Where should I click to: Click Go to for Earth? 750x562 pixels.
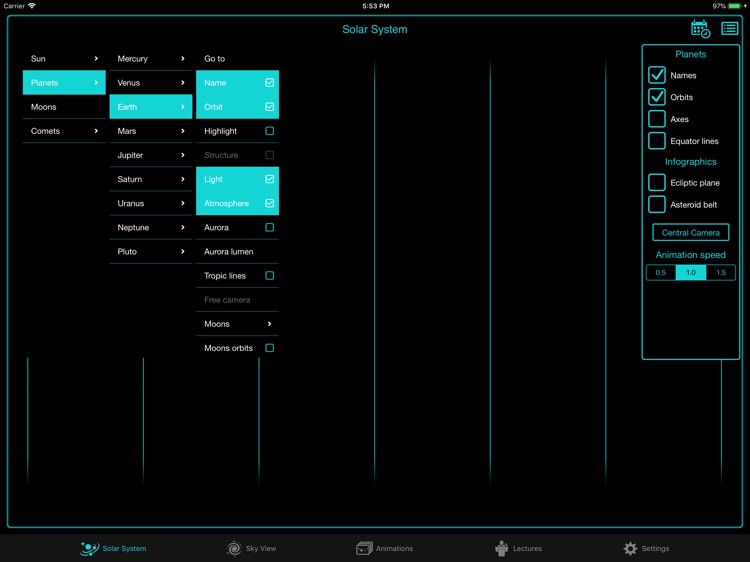tap(237, 59)
